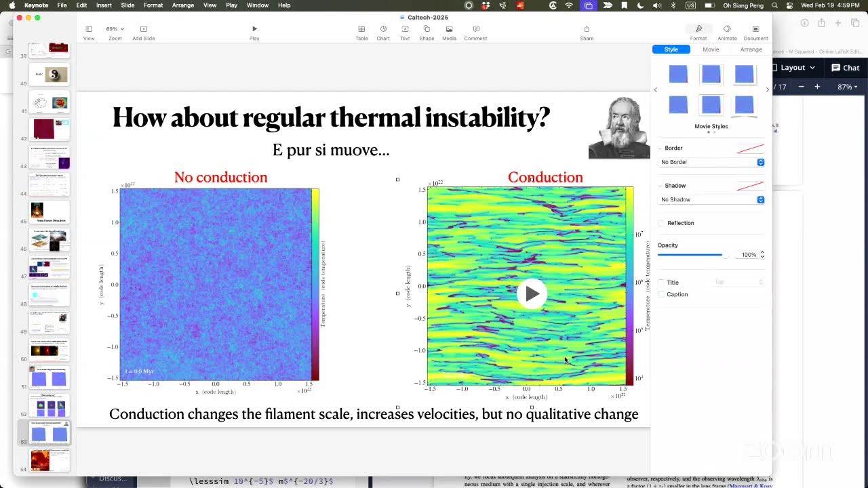Open the Animate inspector

pyautogui.click(x=727, y=33)
